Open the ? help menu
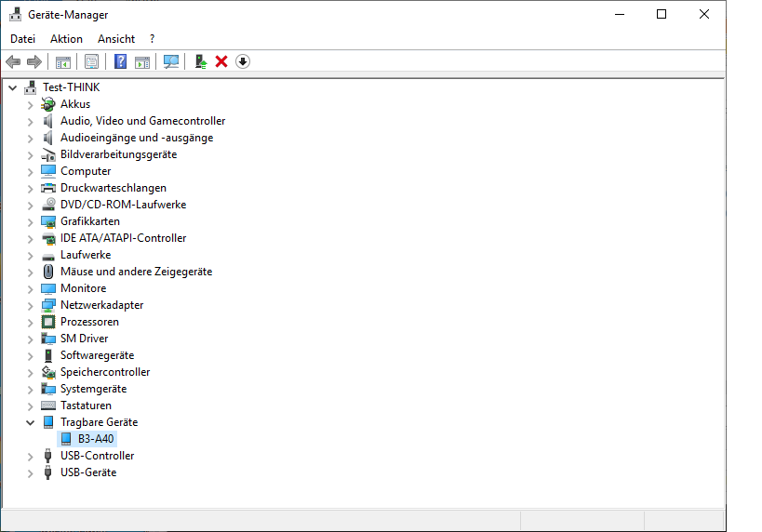The height and width of the screenshot is (532, 762). pyautogui.click(x=152, y=39)
